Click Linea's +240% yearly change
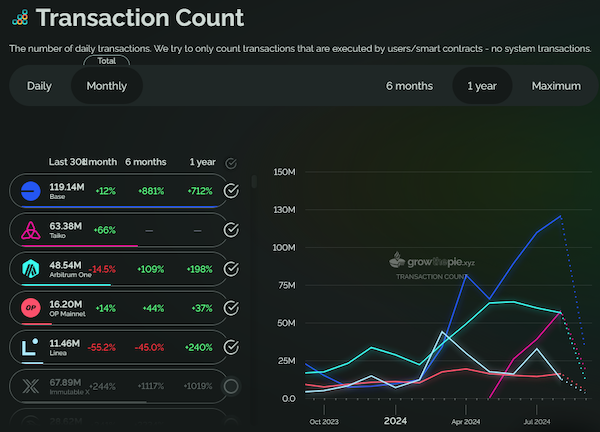Viewport: 600px width, 432px height. pos(198,347)
